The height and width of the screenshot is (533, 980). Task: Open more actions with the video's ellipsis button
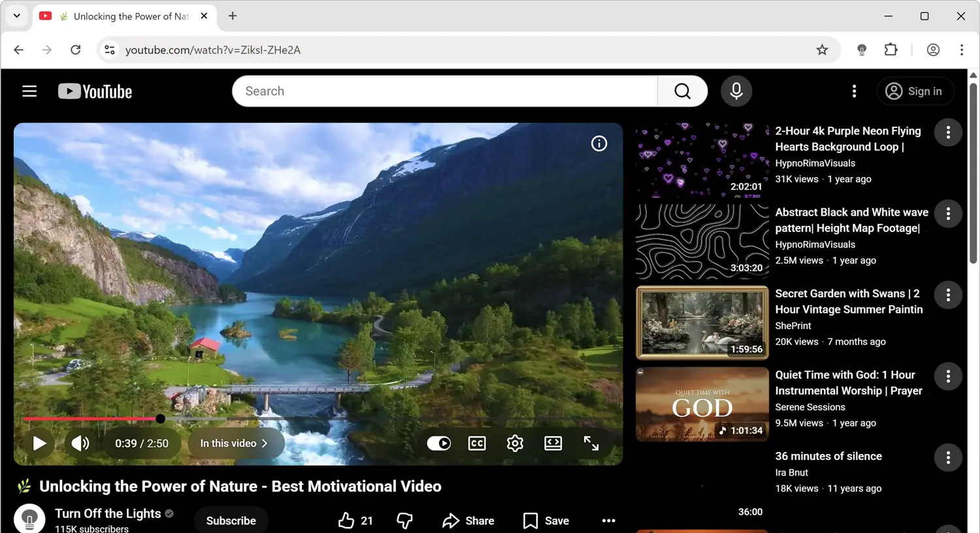click(x=608, y=521)
